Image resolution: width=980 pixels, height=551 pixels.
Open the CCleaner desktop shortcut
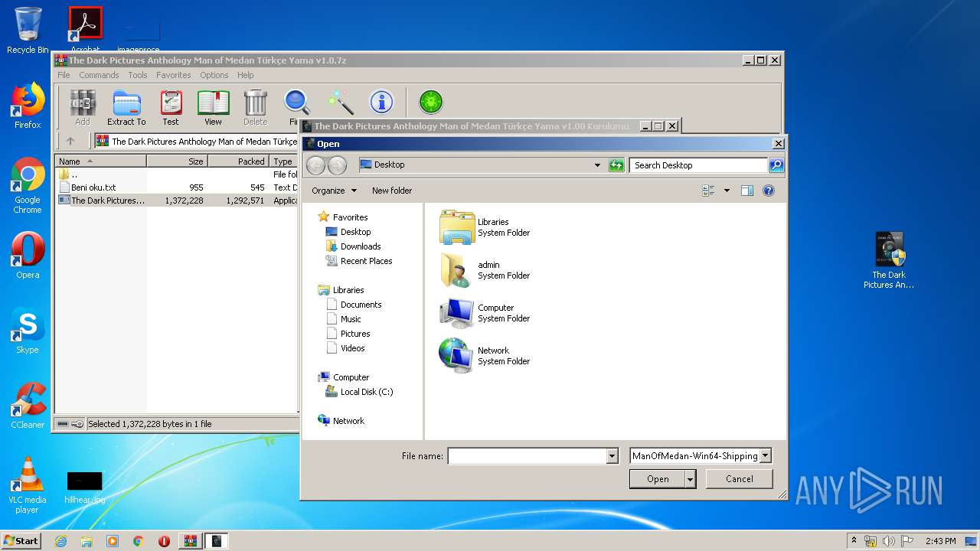pos(28,406)
